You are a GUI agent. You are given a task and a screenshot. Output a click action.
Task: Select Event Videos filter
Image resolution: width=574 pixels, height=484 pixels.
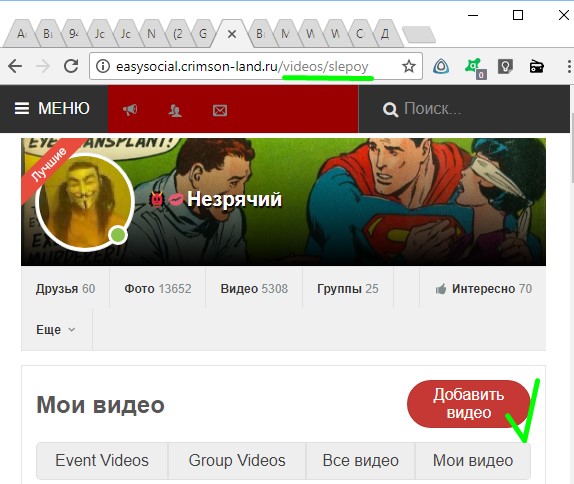click(102, 461)
